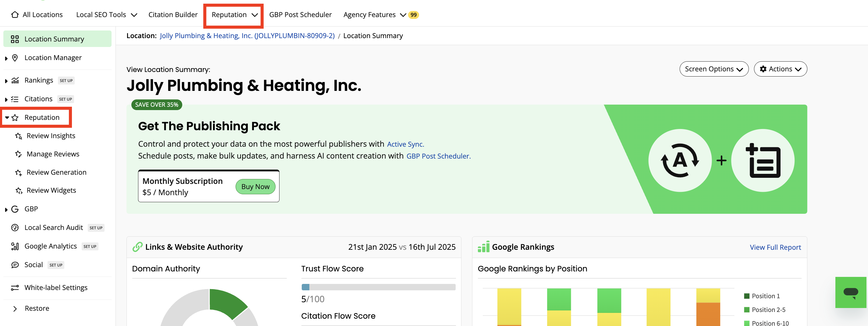Click the Google Analytics bar icon
Screen dimensions: 868x326
[15, 246]
